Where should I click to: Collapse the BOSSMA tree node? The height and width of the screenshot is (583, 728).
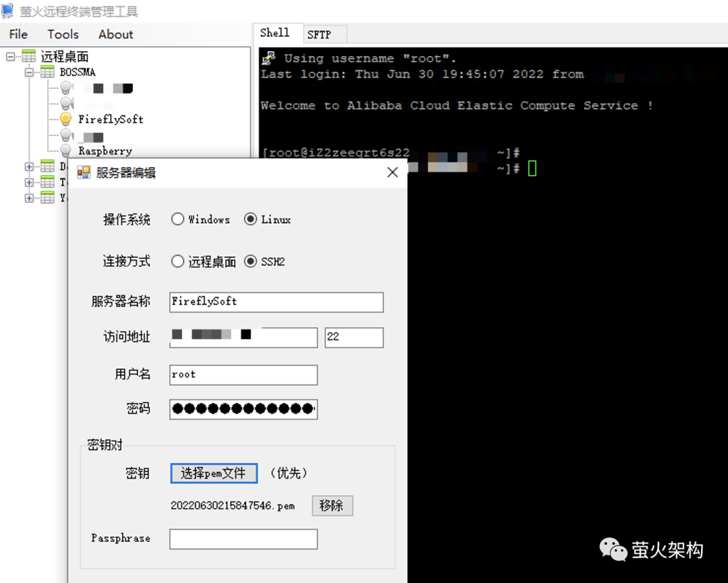pyautogui.click(x=29, y=72)
